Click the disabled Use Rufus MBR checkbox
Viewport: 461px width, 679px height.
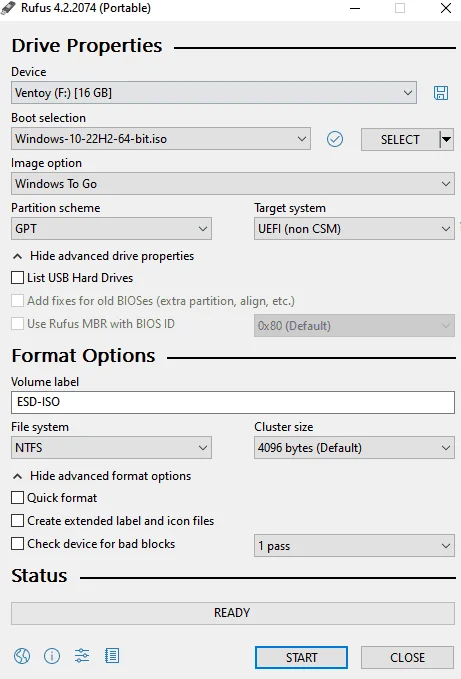coord(17,323)
